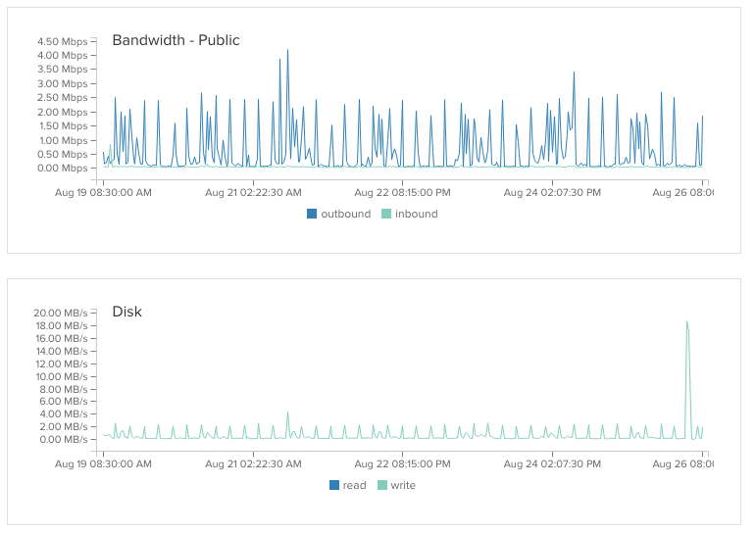Screen dimensions: 756x534
Task: Toggle the outbound series legend label
Action: pos(346,214)
